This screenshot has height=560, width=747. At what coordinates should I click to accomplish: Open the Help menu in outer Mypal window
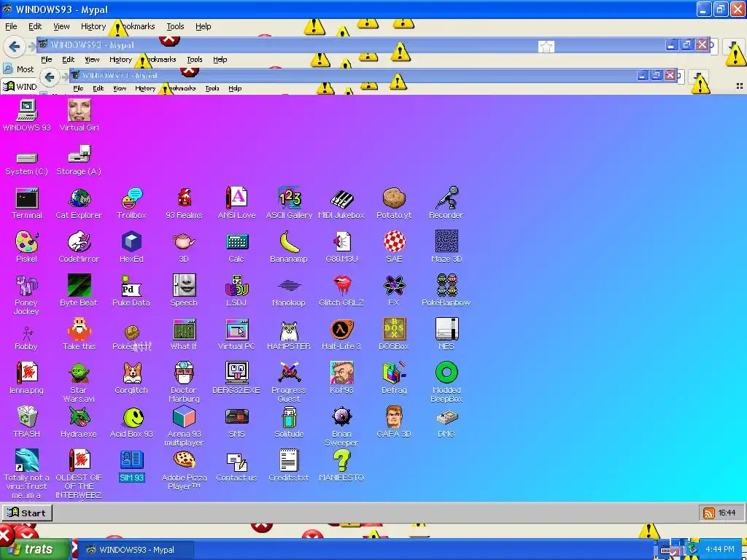204,26
